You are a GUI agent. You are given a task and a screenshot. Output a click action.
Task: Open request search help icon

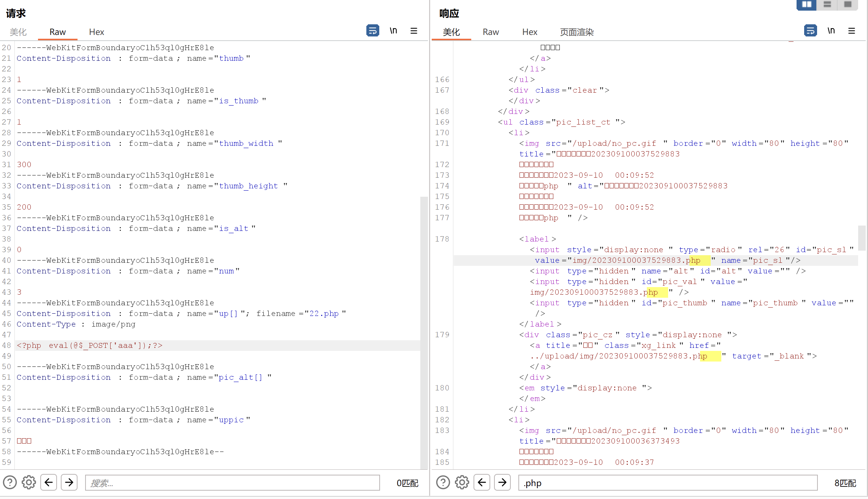pos(10,483)
